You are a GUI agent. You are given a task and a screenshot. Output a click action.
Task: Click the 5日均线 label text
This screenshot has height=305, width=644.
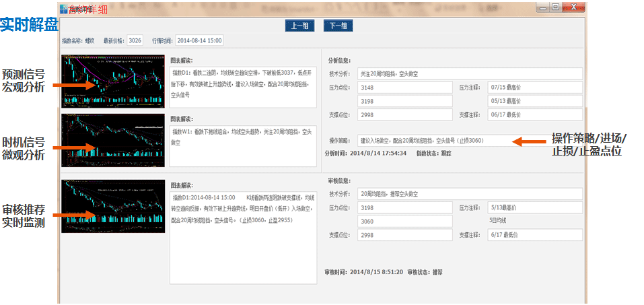pos(498,221)
